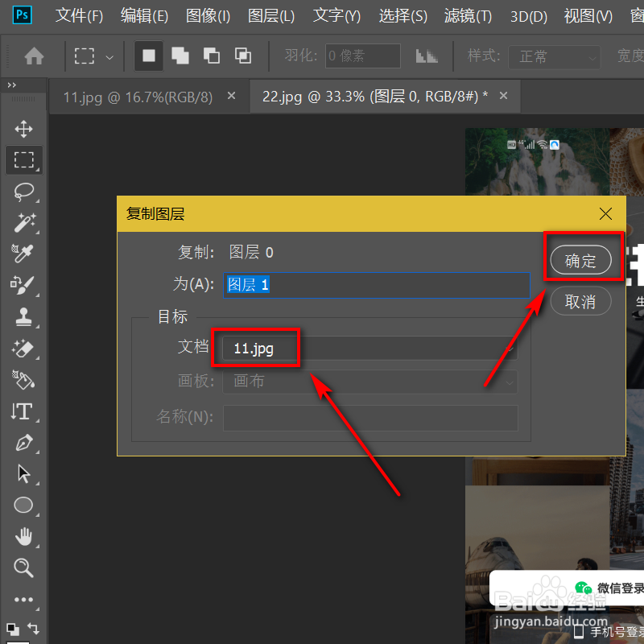644x644 pixels.
Task: Pick the Eyedropper tool
Action: point(23,254)
